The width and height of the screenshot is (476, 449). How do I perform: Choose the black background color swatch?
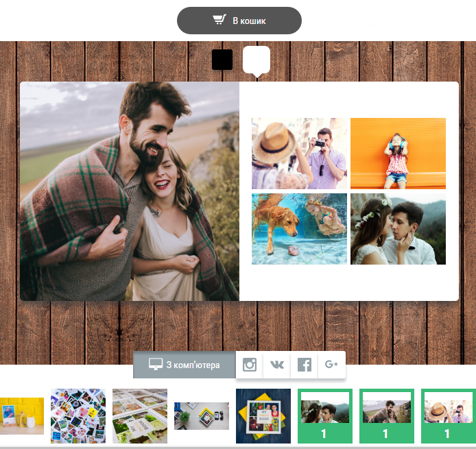tap(222, 60)
